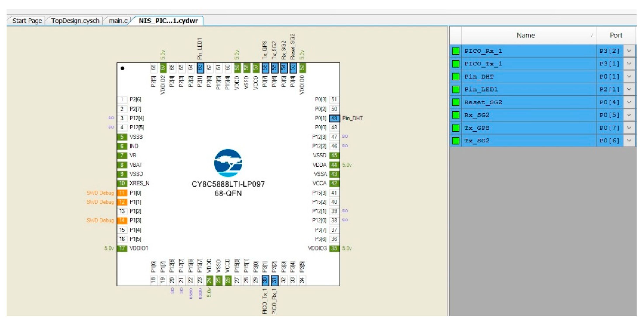Expand port dropdown for Pin_LED1 row
Image resolution: width=644 pixels, height=322 pixels.
pyautogui.click(x=629, y=89)
